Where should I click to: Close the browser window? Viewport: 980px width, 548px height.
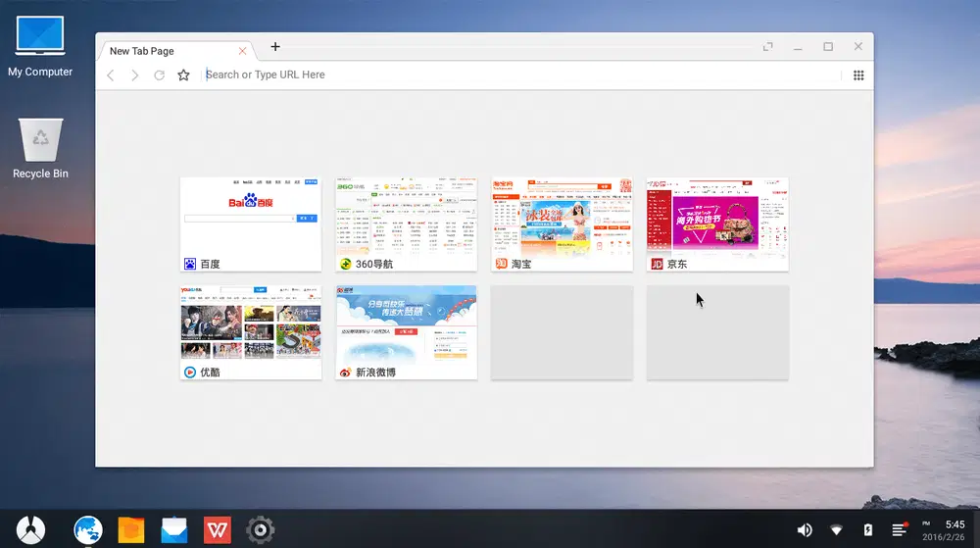tap(858, 47)
